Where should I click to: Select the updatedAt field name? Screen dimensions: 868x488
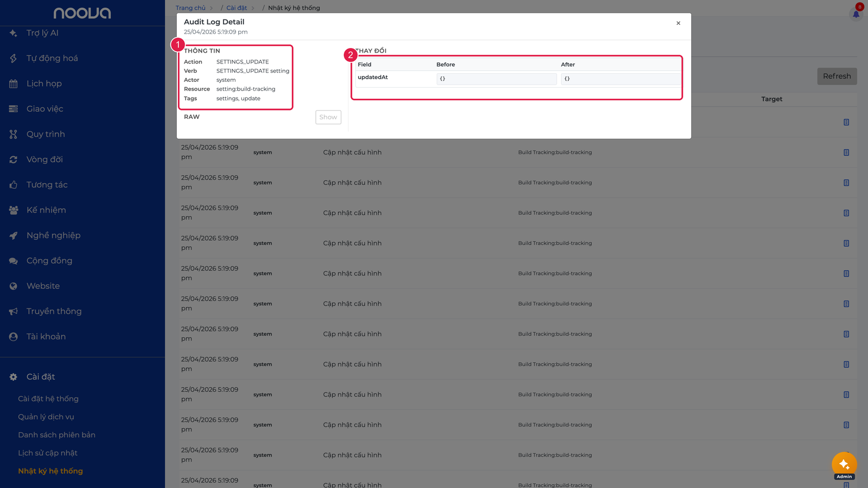(373, 78)
